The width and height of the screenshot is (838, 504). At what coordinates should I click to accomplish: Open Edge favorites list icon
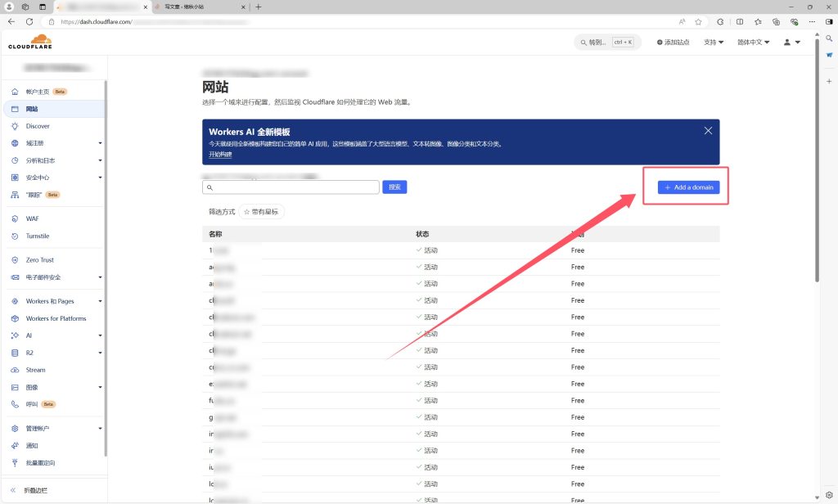coord(758,22)
